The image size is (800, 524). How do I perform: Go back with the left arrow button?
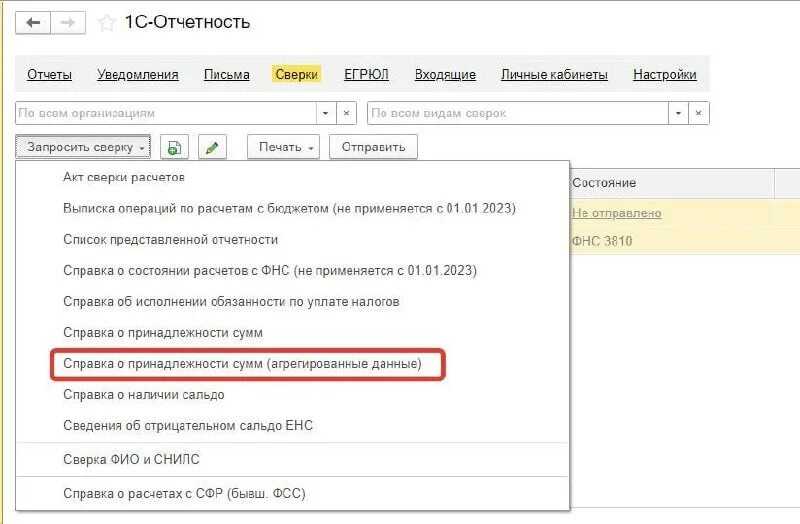pos(33,23)
